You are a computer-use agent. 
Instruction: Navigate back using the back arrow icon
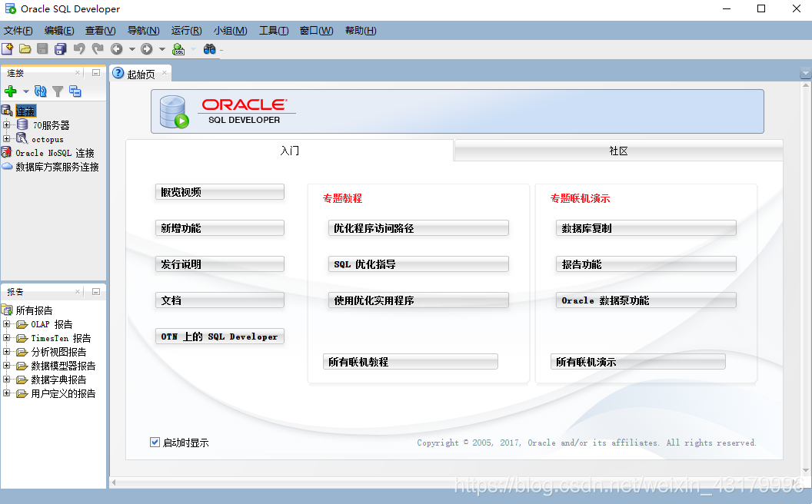click(117, 48)
